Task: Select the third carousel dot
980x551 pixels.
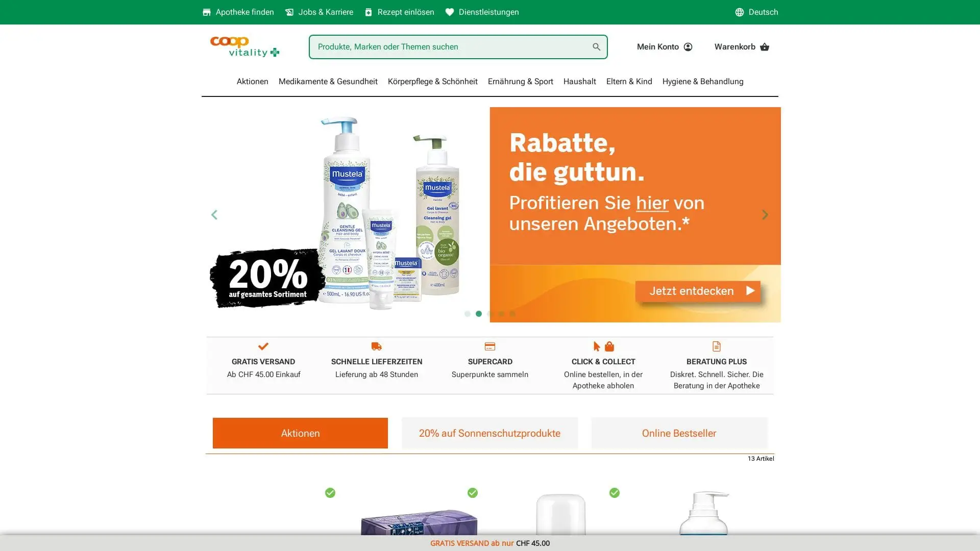Action: [x=490, y=314]
